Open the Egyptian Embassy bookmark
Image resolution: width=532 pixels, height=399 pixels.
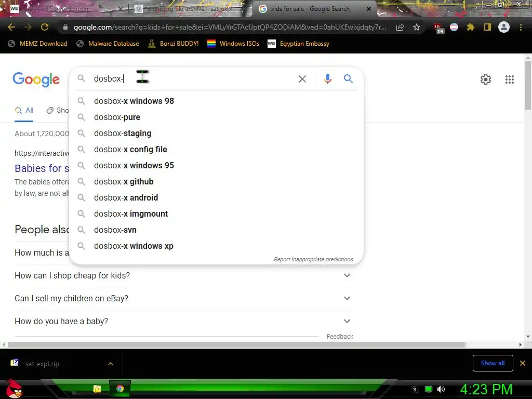point(299,44)
